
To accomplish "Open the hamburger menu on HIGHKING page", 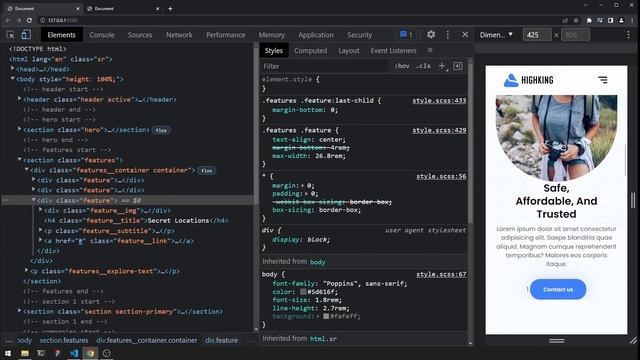I will click(x=602, y=80).
